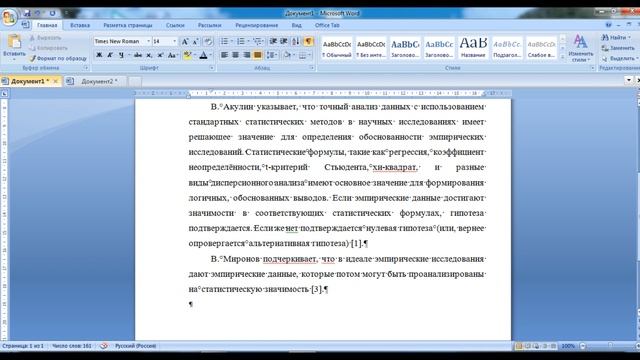Screen dimensions: 640x360
Task: Open the Рецензирование ribbon tab
Action: tap(256, 25)
